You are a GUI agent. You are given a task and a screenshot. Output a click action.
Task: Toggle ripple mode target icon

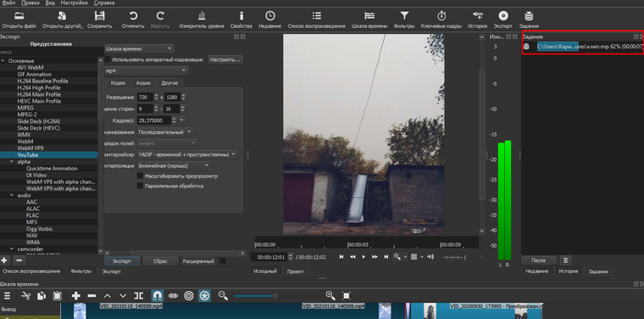click(189, 295)
